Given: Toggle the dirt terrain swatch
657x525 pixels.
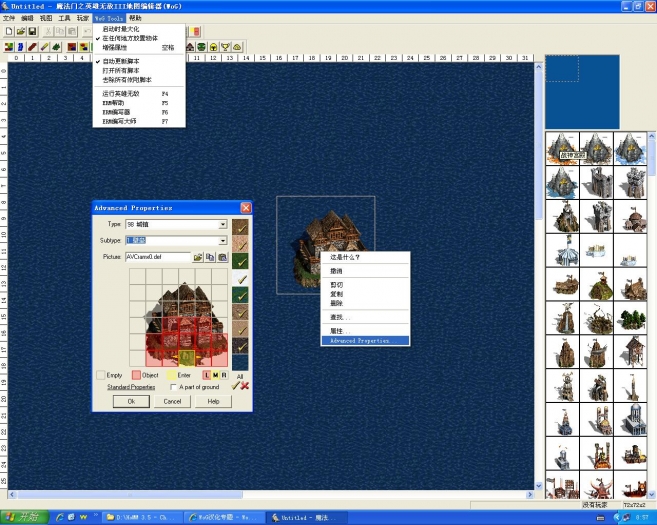Looking at the screenshot, I should tap(240, 228).
